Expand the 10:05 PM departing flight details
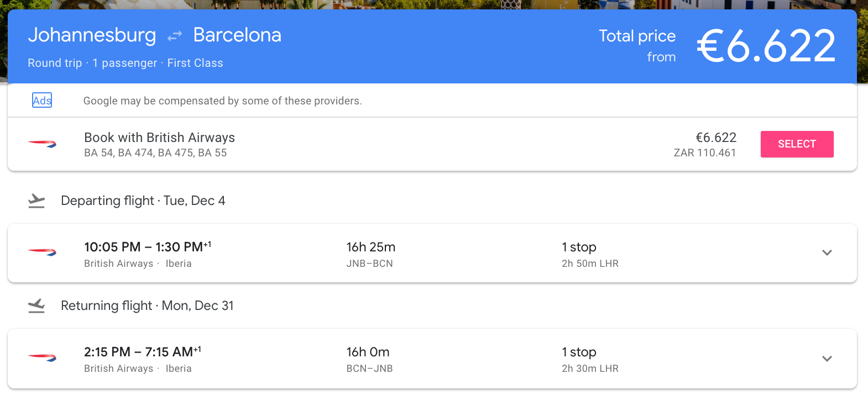The height and width of the screenshot is (400, 868). coord(827,253)
